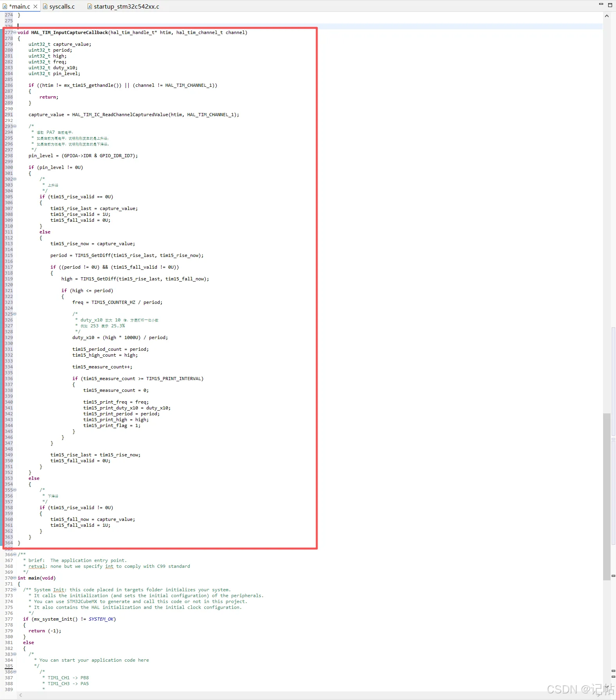
Task: Click 'high = TIM15_GetDiff' line 319
Action: [135, 279]
